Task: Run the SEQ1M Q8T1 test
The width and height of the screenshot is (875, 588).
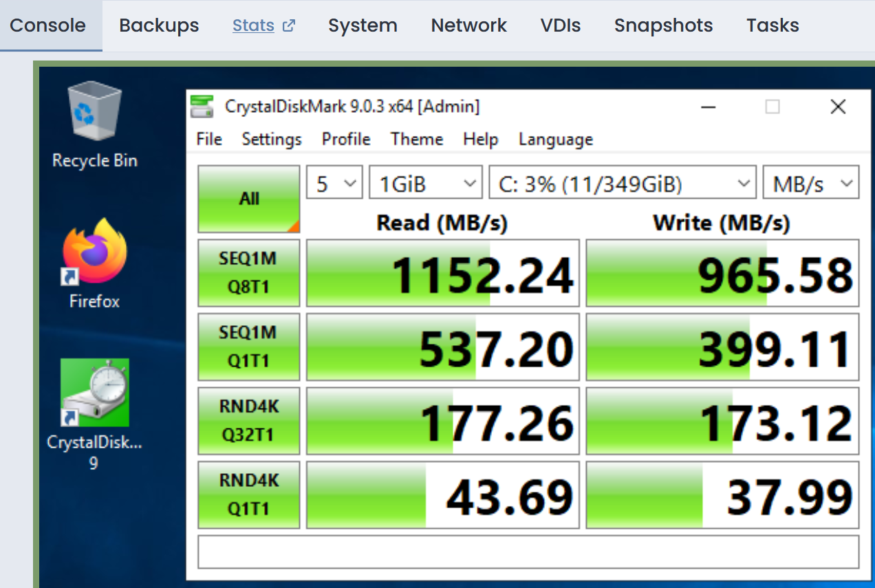Action: click(x=249, y=272)
